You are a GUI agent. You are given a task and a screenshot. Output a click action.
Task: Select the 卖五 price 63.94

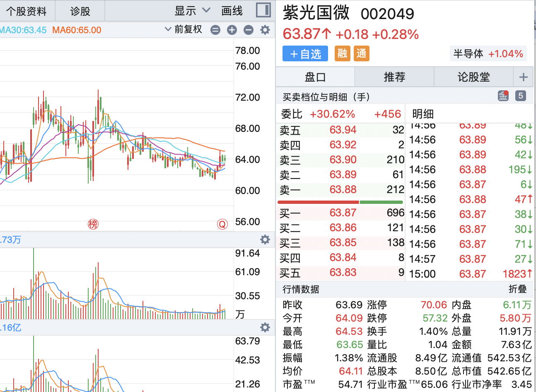coord(343,130)
